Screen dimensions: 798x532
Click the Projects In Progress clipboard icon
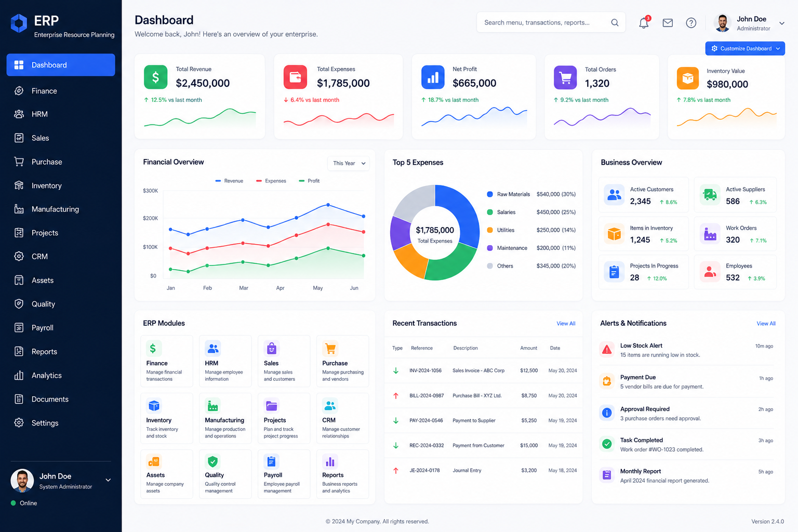point(614,271)
